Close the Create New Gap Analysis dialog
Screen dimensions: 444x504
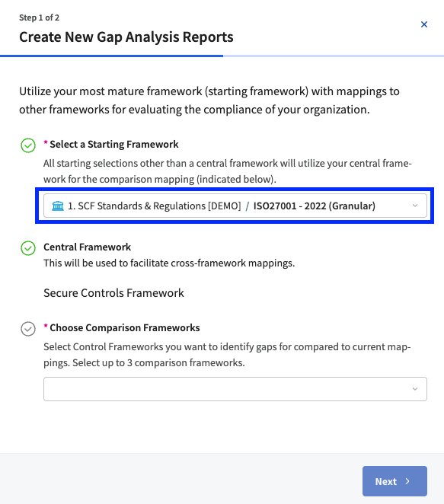tap(424, 24)
